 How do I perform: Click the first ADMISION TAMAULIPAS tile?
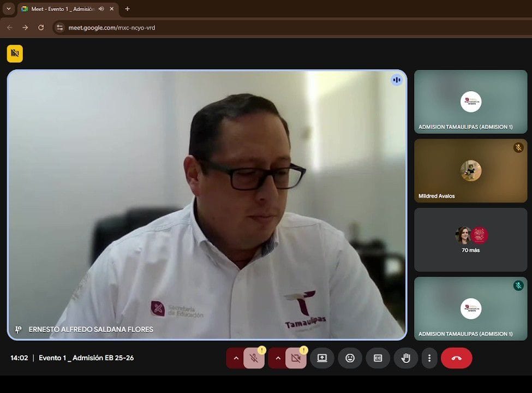[x=470, y=102]
